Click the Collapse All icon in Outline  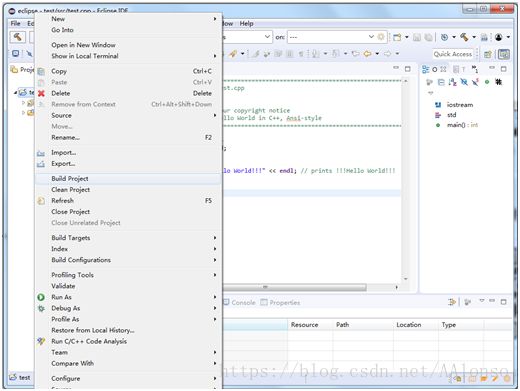pos(441,82)
